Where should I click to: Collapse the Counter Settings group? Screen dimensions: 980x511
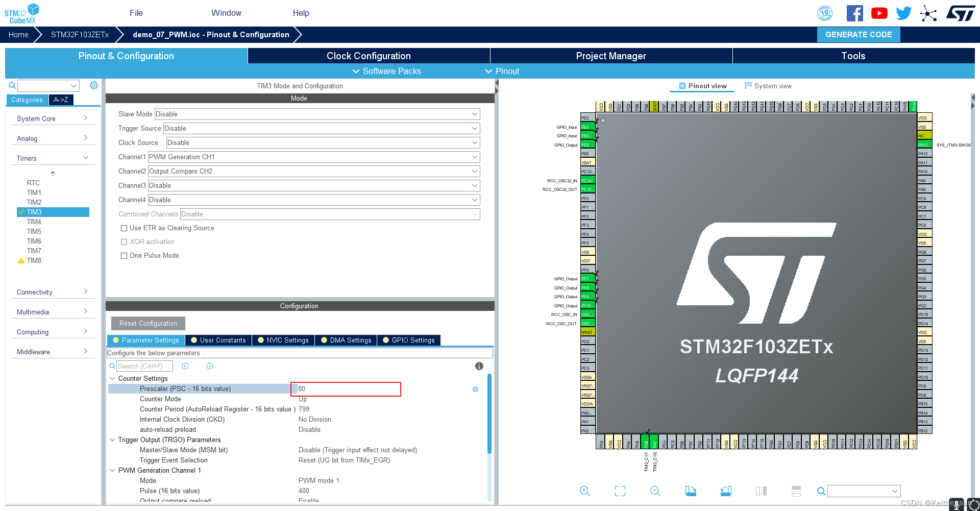pos(112,378)
